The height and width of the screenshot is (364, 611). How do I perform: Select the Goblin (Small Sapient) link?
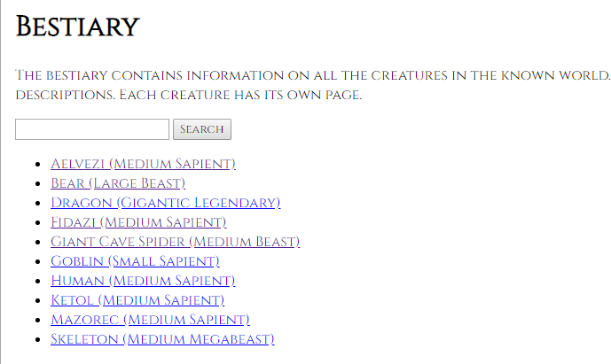[135, 261]
